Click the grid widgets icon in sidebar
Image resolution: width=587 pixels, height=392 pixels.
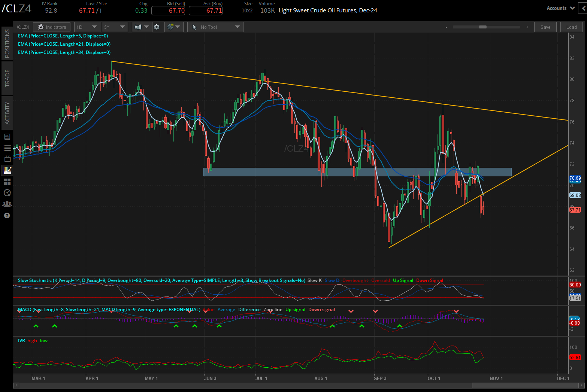point(7,182)
